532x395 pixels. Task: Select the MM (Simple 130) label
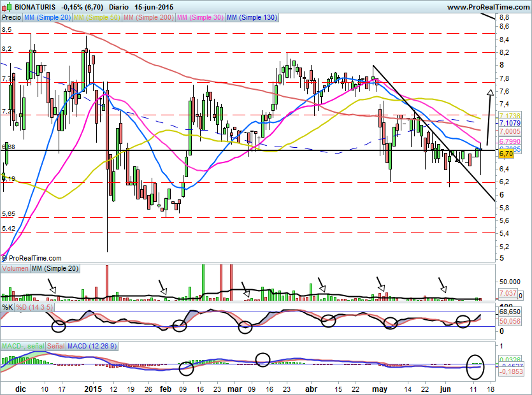252,18
